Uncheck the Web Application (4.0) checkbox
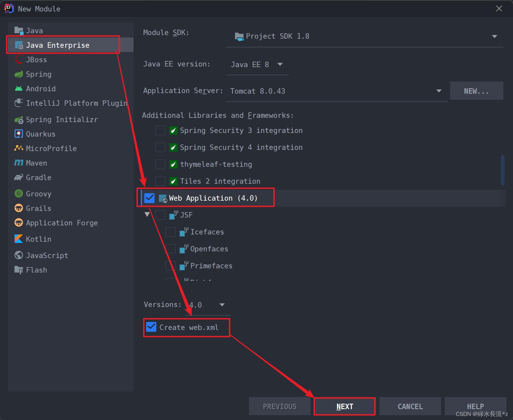Screen dimensions: 513x420 point(150,198)
